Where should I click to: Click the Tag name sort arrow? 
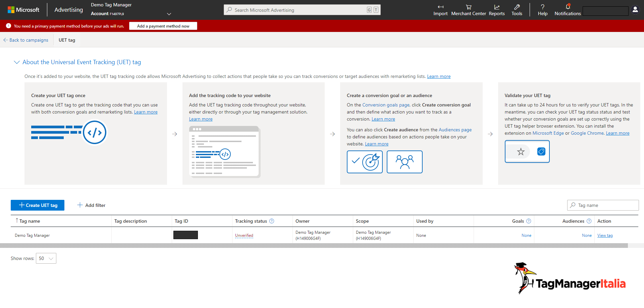[17, 221]
